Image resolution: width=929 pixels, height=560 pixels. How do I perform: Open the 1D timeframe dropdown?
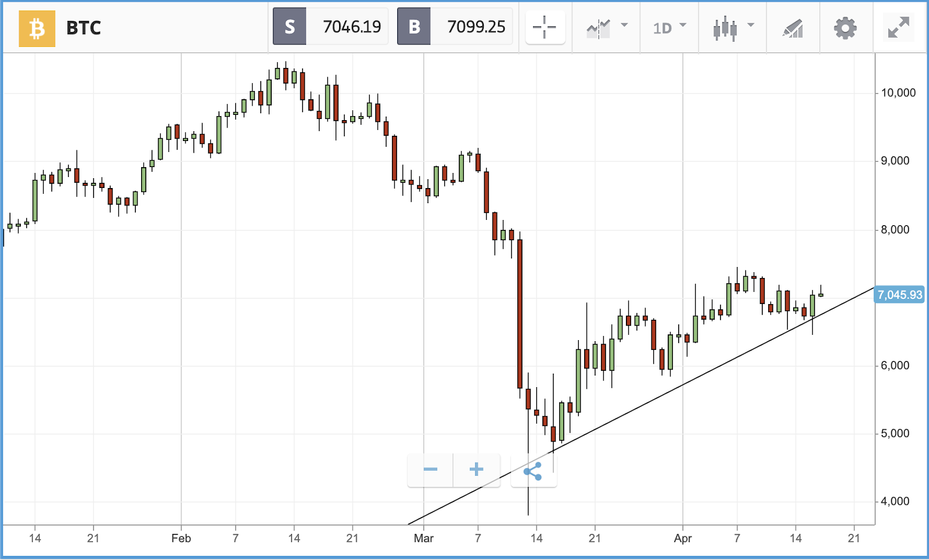pos(669,28)
